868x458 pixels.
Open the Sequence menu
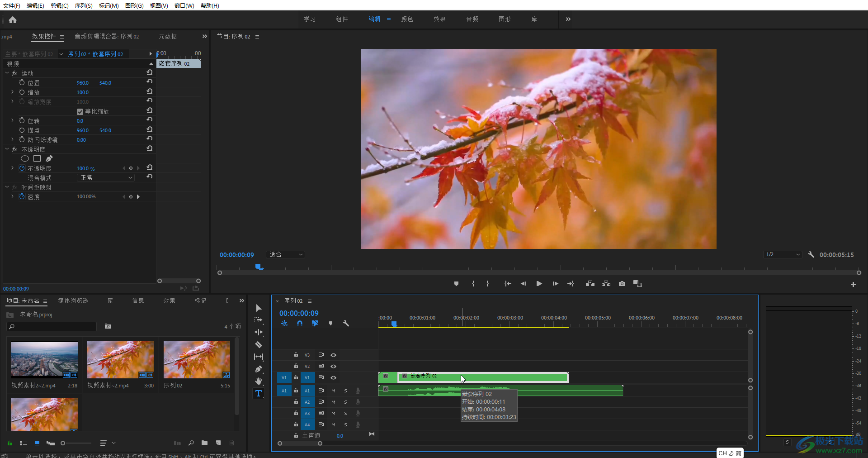point(84,5)
